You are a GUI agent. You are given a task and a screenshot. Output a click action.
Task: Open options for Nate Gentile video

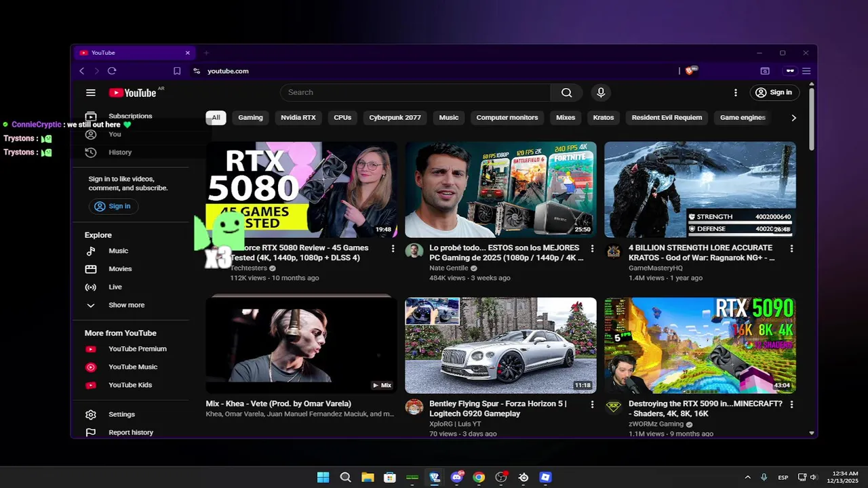(x=592, y=249)
